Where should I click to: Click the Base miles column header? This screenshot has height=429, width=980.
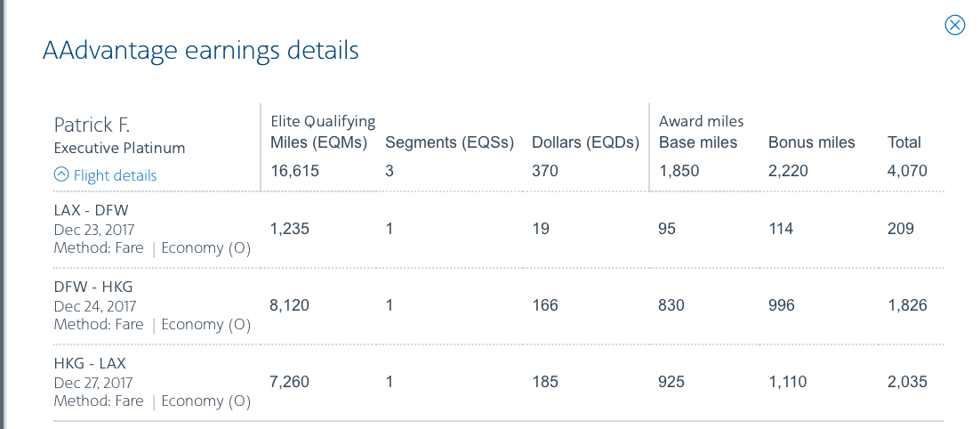698,142
